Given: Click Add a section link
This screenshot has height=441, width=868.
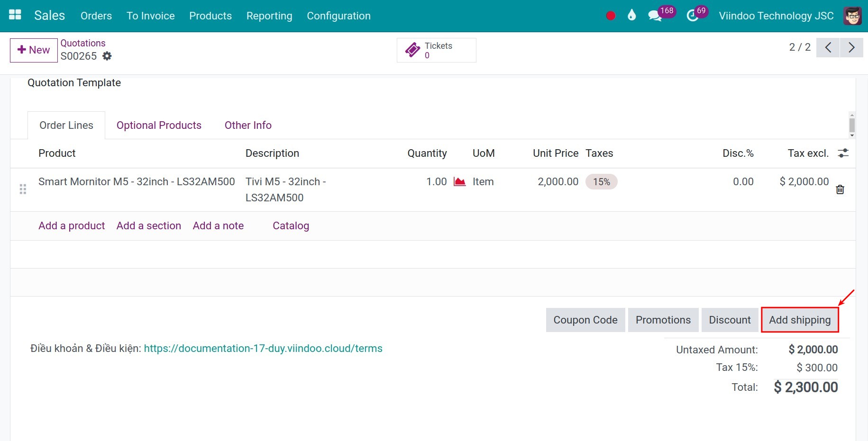Looking at the screenshot, I should click(149, 225).
